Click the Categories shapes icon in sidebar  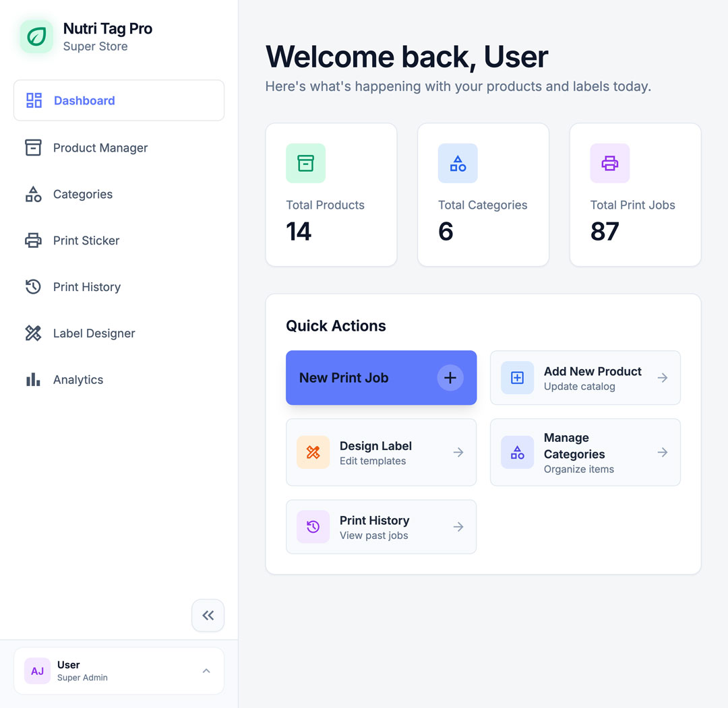click(33, 194)
